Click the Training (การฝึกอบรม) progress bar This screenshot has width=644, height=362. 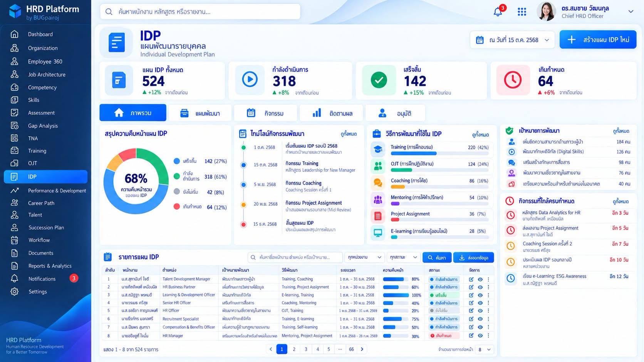439,153
